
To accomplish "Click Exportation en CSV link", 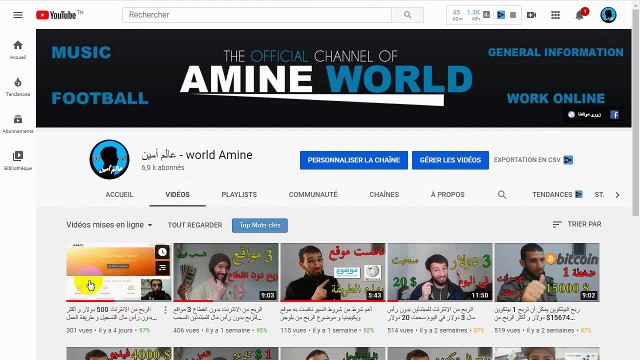I will [x=533, y=160].
